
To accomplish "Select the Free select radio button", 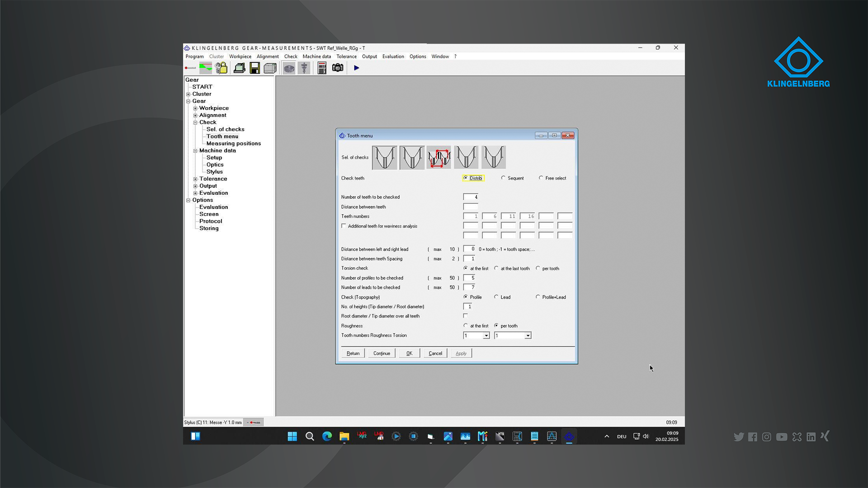I will click(x=541, y=178).
